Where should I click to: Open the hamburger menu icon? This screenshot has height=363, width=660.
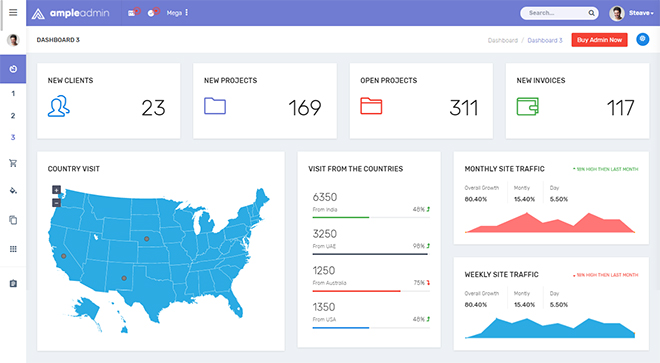point(13,13)
